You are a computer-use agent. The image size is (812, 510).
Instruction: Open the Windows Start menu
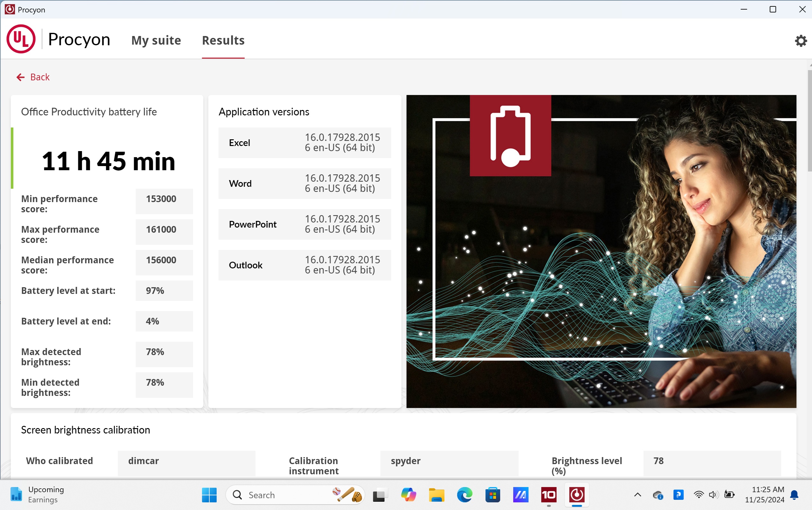point(209,495)
